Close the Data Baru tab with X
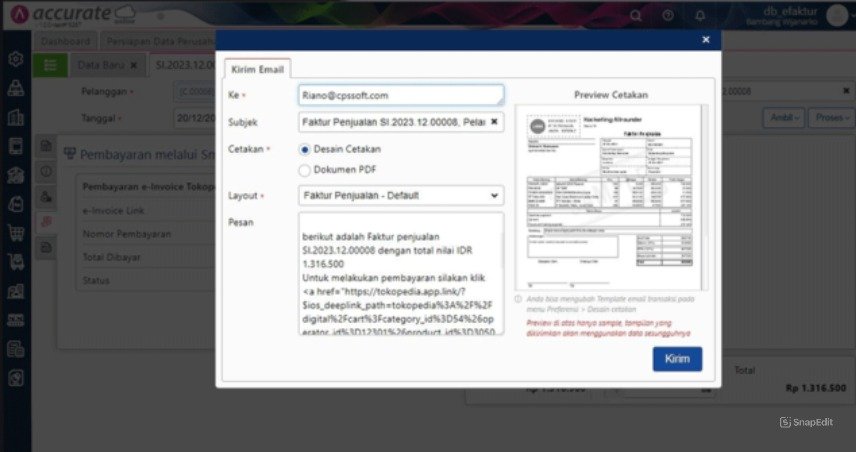The image size is (856, 452). click(134, 66)
